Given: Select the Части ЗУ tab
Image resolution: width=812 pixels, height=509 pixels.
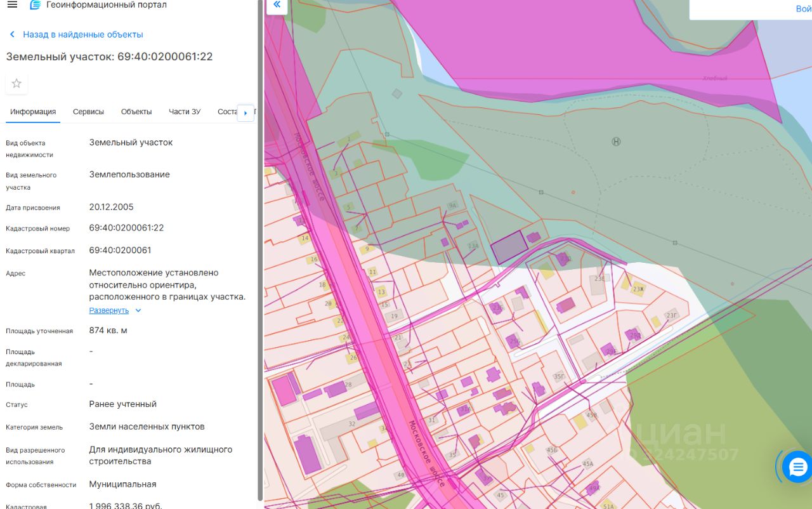Looking at the screenshot, I should [185, 112].
